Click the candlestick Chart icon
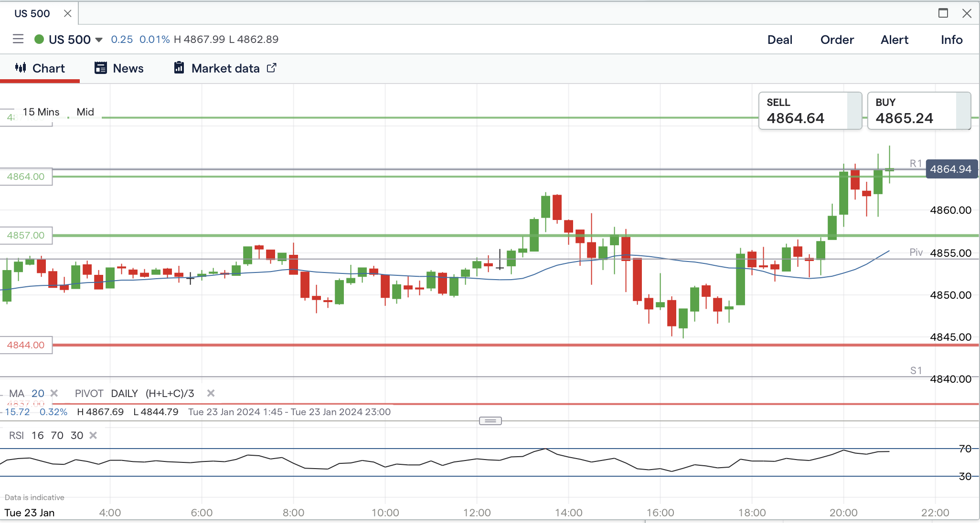 click(x=21, y=68)
